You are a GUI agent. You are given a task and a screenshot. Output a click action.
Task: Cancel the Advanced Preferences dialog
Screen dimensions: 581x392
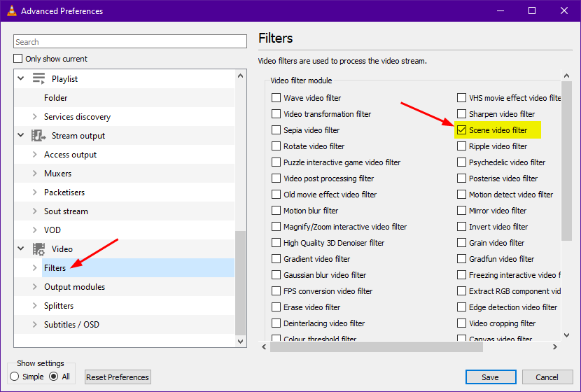pos(547,377)
